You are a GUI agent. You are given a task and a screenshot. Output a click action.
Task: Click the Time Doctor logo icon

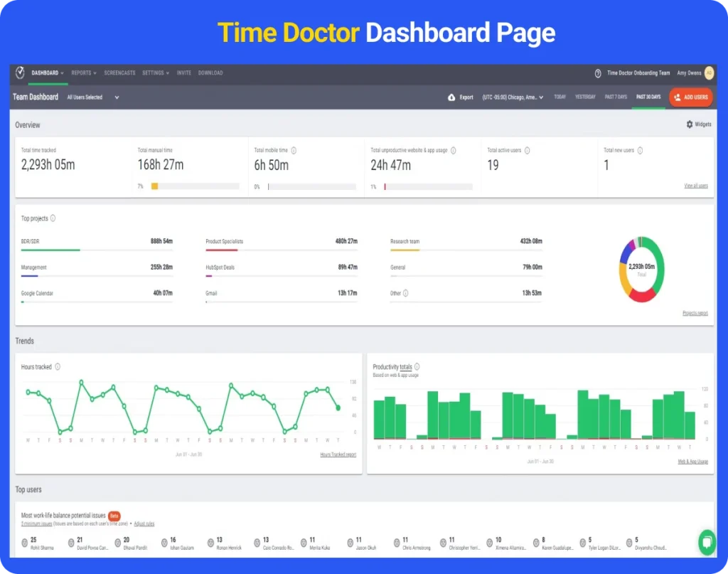click(19, 73)
